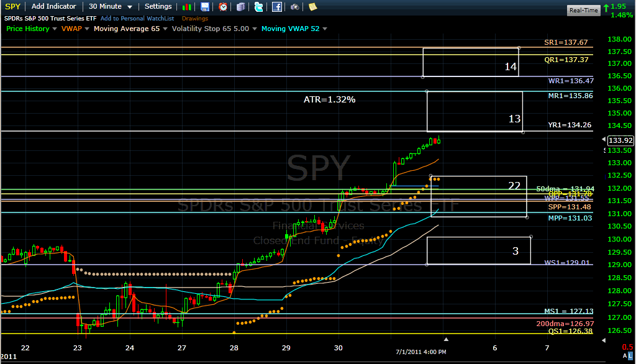Click the MS1 = 127.13 level label
This screenshot has width=636, height=364.
(569, 311)
